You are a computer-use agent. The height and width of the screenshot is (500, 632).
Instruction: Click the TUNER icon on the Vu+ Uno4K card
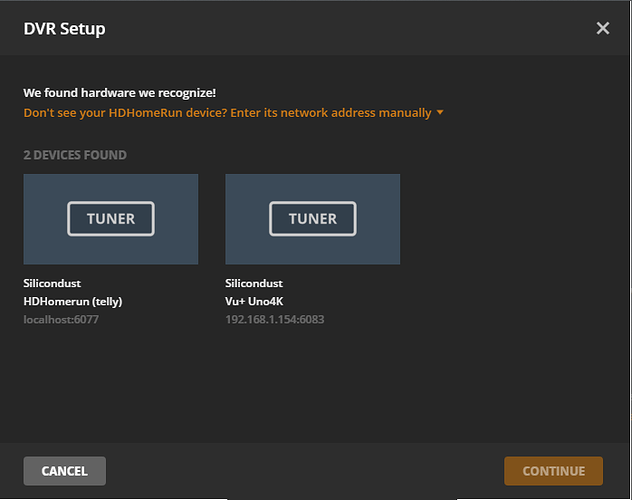[x=313, y=219]
